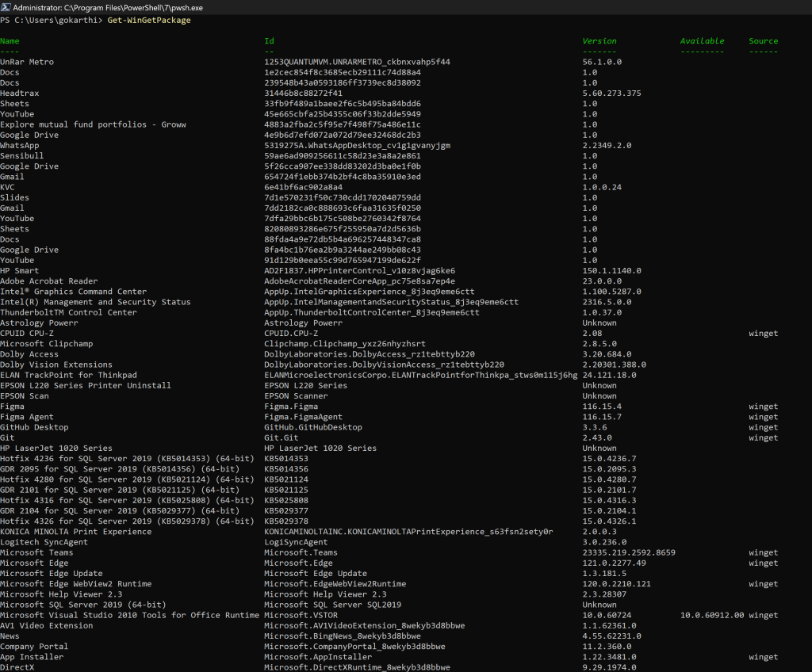Click the 'Name' column header

click(10, 41)
